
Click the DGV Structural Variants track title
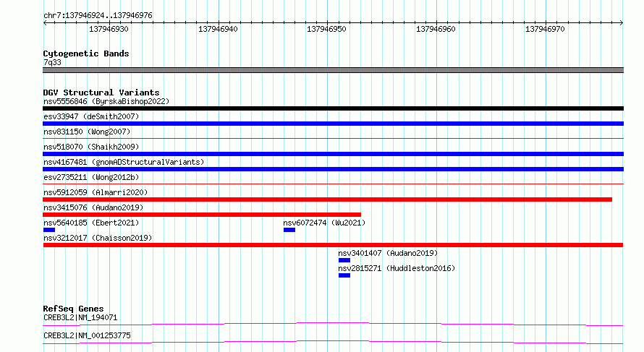point(101,93)
